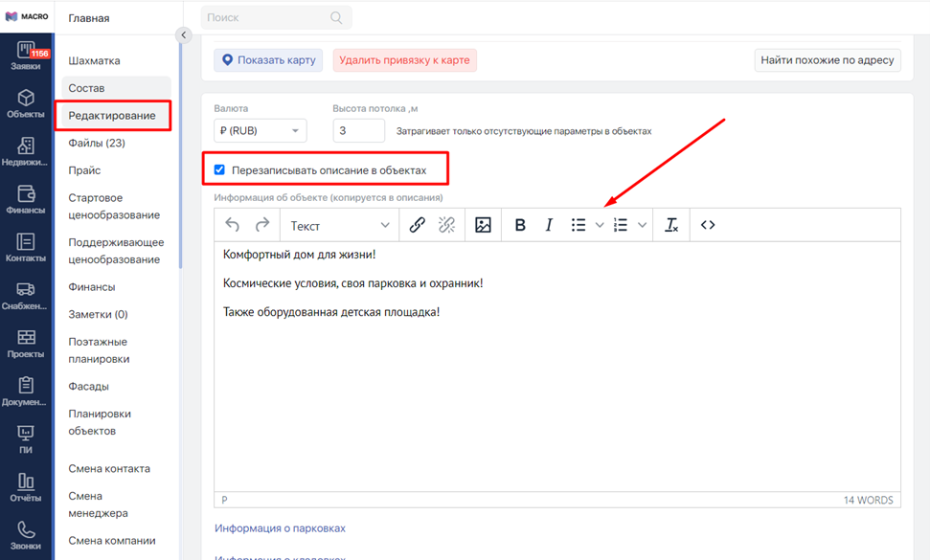
Task: Toggle bold formatting in the editor
Action: (520, 225)
